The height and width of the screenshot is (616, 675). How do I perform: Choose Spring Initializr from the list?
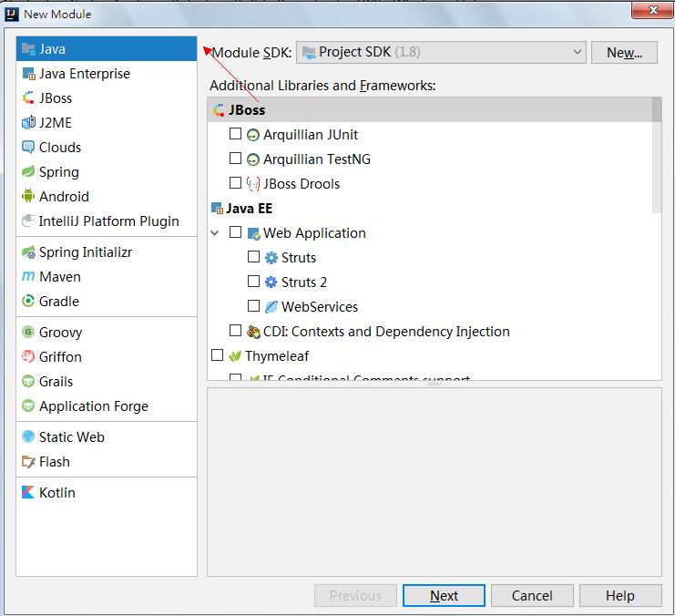click(x=107, y=252)
